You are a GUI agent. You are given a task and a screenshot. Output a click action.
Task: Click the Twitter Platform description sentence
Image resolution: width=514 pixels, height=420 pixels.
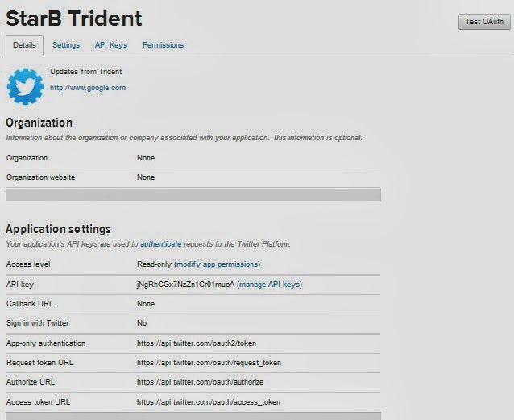pyautogui.click(x=148, y=244)
